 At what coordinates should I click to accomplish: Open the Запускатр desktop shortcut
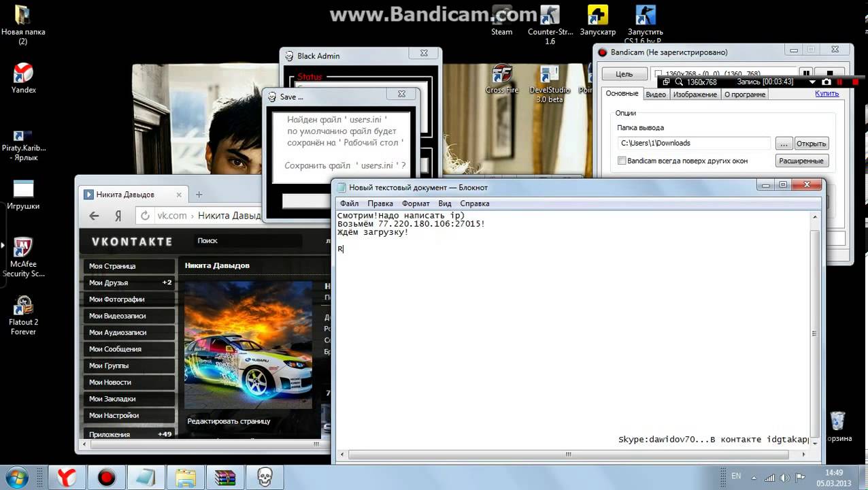(597, 20)
